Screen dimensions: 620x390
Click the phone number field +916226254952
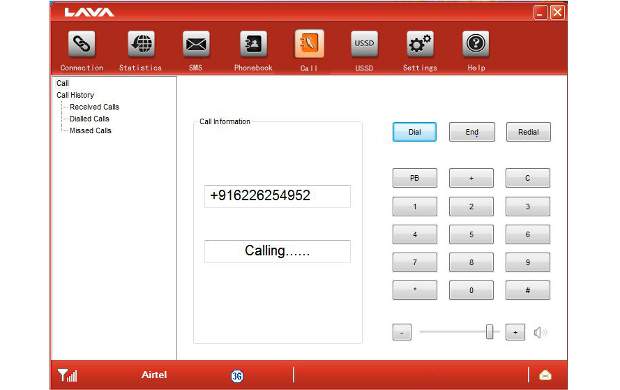277,196
